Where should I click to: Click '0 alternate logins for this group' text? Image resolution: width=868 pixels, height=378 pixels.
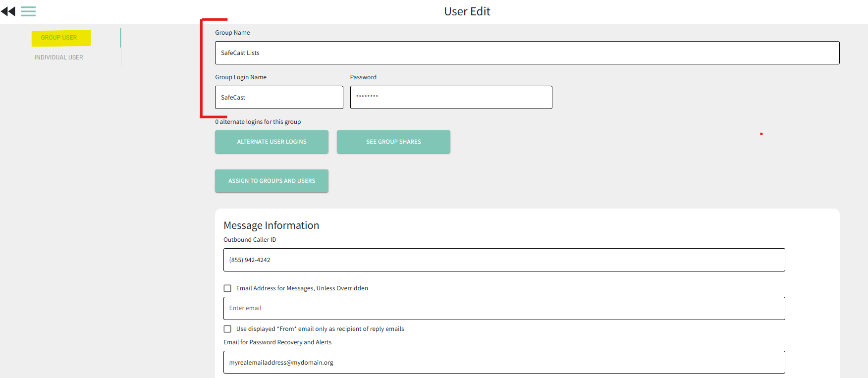[258, 122]
